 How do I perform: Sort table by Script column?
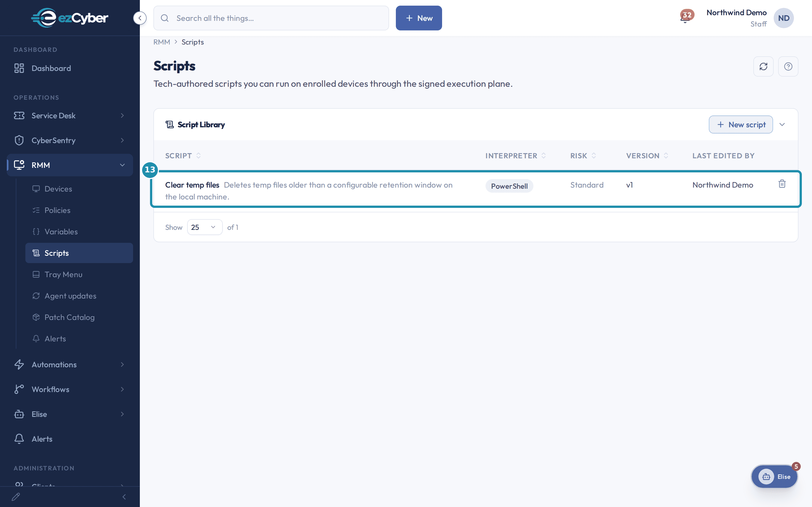click(x=183, y=155)
